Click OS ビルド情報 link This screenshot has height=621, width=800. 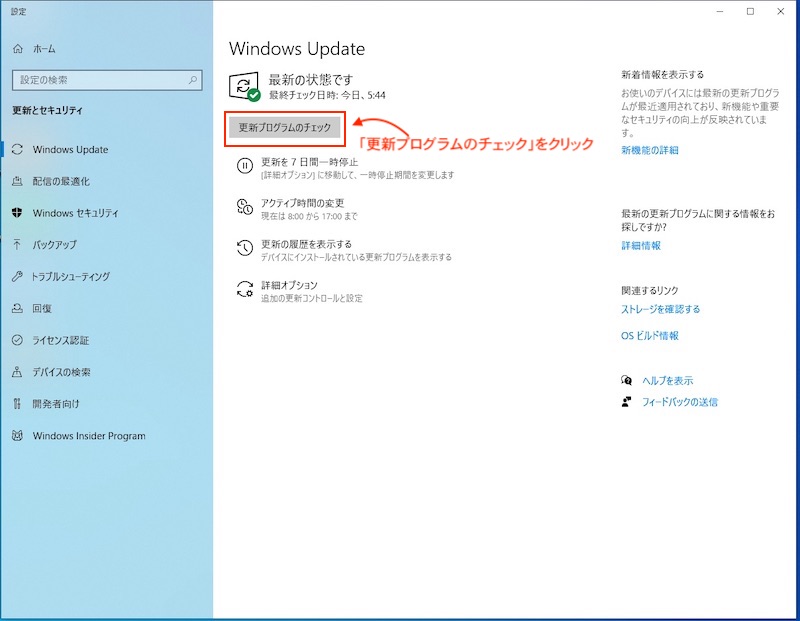tap(649, 336)
